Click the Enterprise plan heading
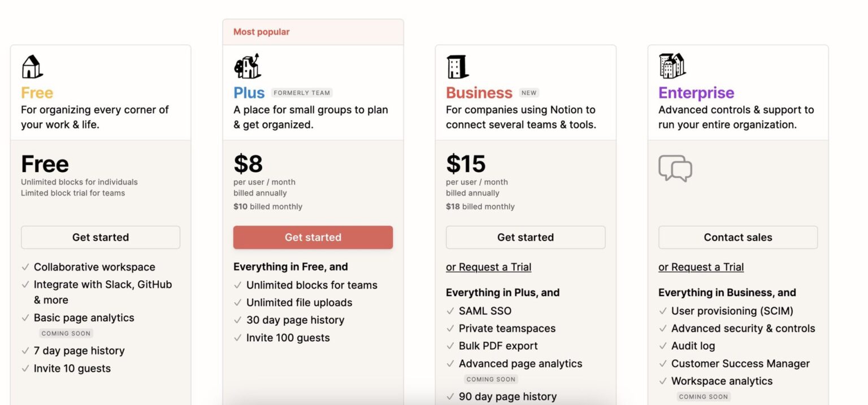868x405 pixels. [x=696, y=93]
